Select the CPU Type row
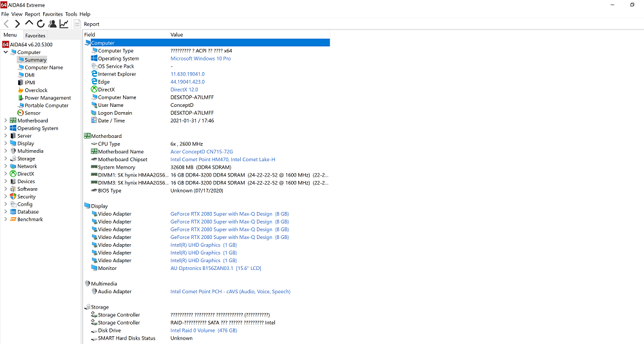This screenshot has width=644, height=344. (207, 144)
